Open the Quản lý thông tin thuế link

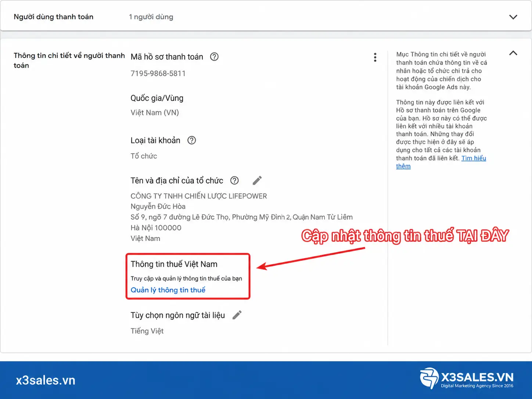tap(168, 290)
